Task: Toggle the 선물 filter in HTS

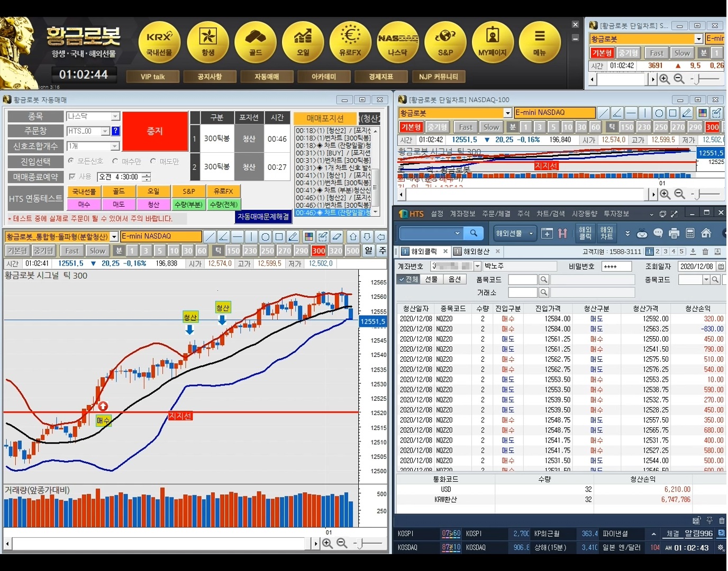Action: (x=432, y=279)
